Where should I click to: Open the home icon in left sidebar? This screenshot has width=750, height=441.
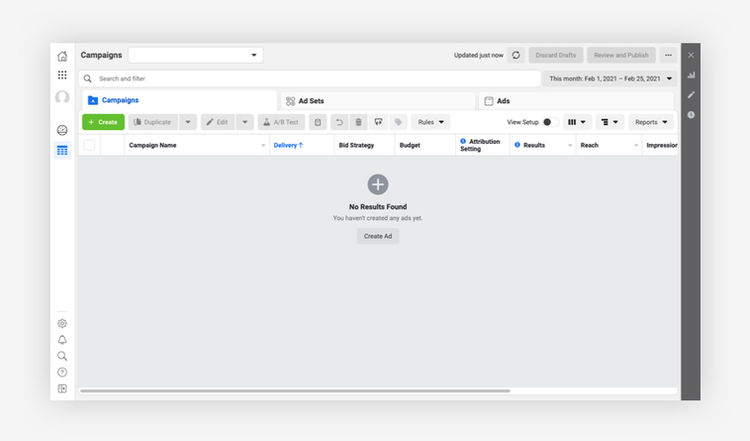(x=62, y=56)
